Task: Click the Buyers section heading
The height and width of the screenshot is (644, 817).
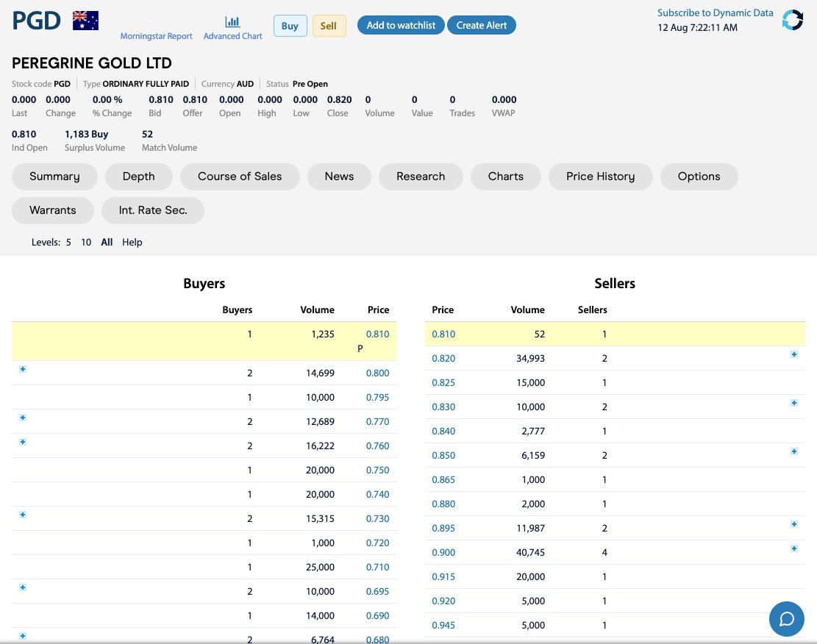Action: (204, 284)
